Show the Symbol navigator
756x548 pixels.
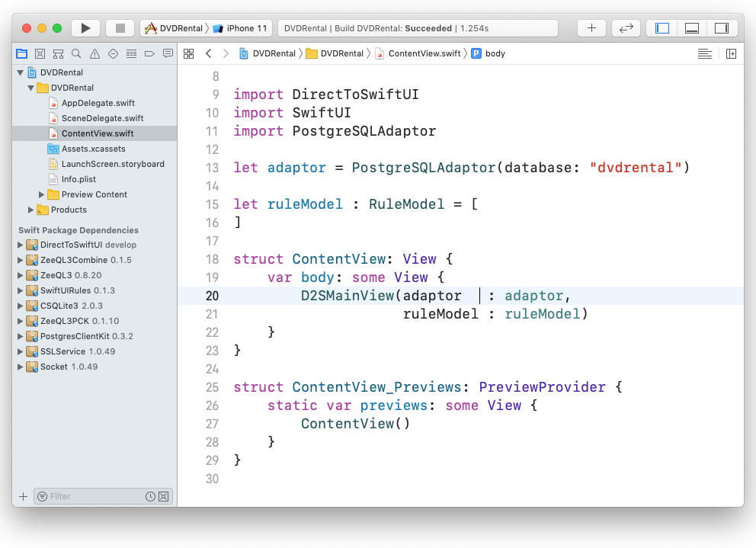click(x=59, y=53)
